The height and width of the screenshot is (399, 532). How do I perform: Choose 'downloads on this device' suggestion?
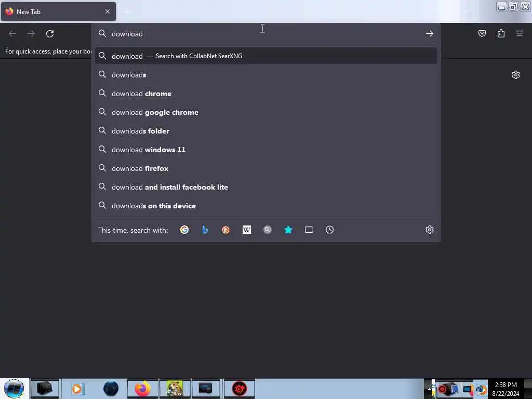coord(265,206)
